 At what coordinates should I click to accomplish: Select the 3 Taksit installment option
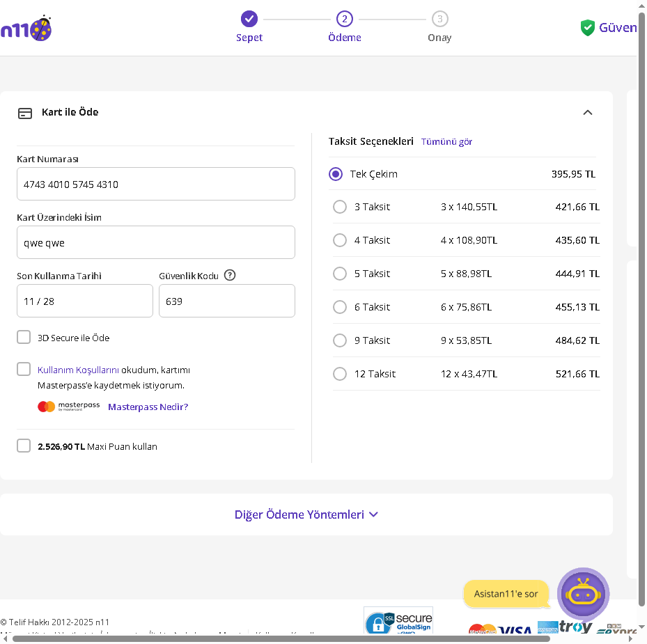tap(340, 207)
